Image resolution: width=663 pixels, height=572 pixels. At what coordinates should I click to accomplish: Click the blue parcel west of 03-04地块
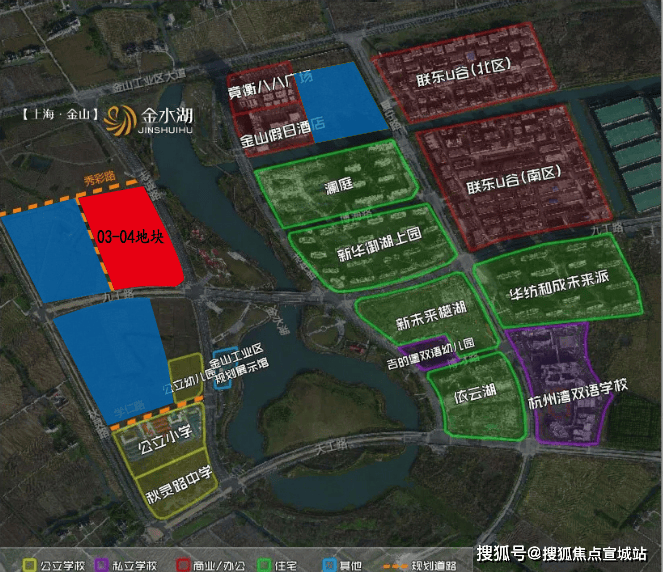[54, 252]
